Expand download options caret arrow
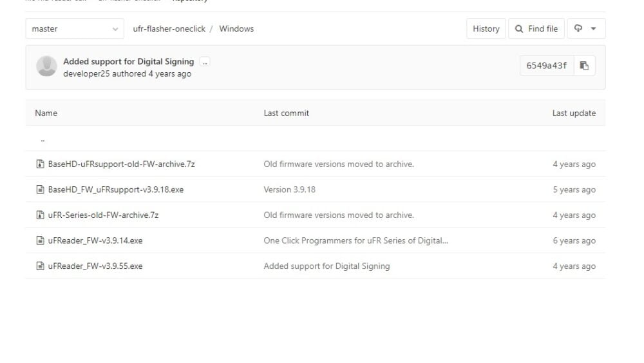Viewport: 644px width, 363px height. (594, 28)
